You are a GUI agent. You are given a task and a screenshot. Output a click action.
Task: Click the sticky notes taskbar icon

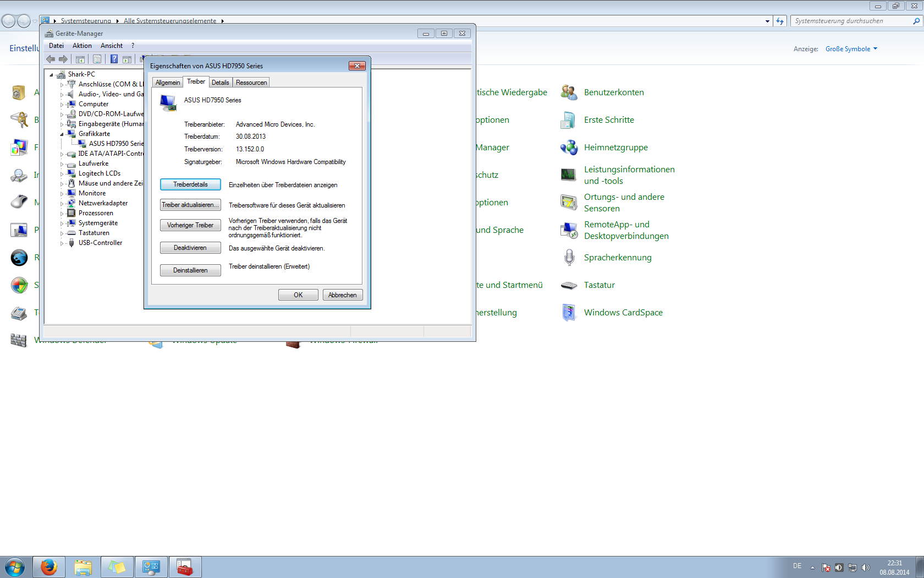(x=117, y=567)
